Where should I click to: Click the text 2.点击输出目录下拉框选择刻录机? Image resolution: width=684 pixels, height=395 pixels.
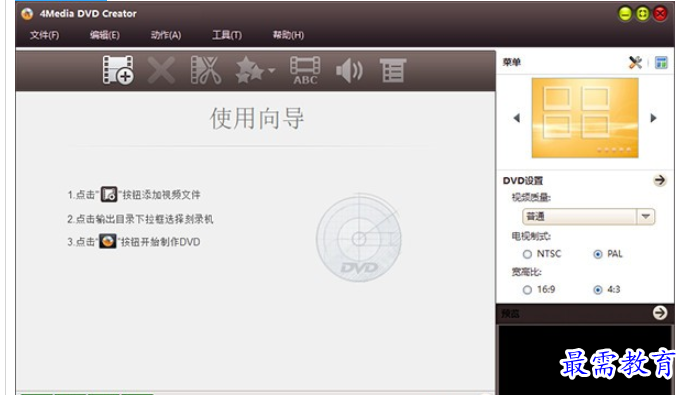click(140, 219)
